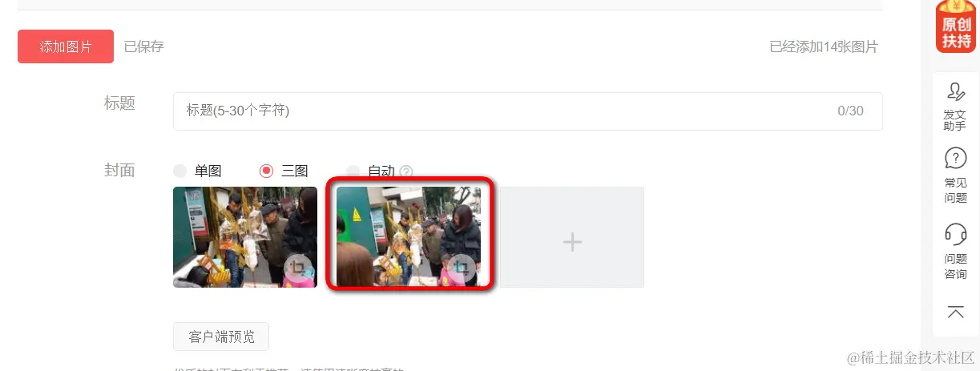
Task: Focus the 标题 title input field
Action: click(528, 111)
